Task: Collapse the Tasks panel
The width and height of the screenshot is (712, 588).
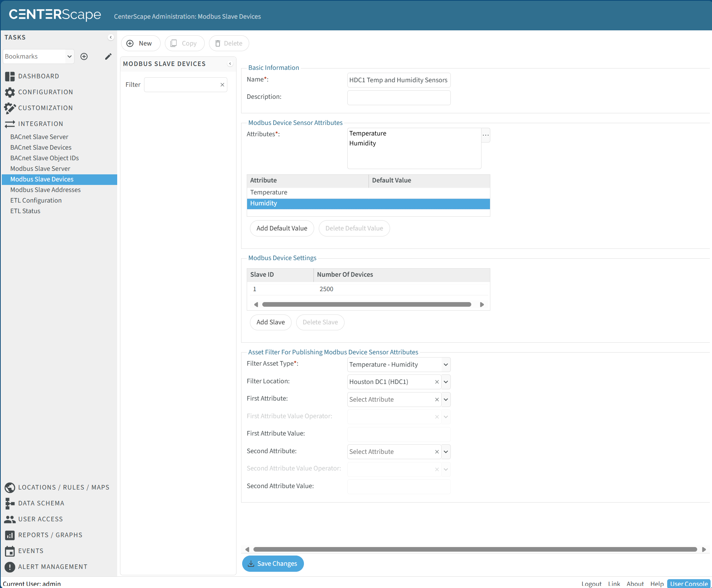Action: tap(111, 37)
